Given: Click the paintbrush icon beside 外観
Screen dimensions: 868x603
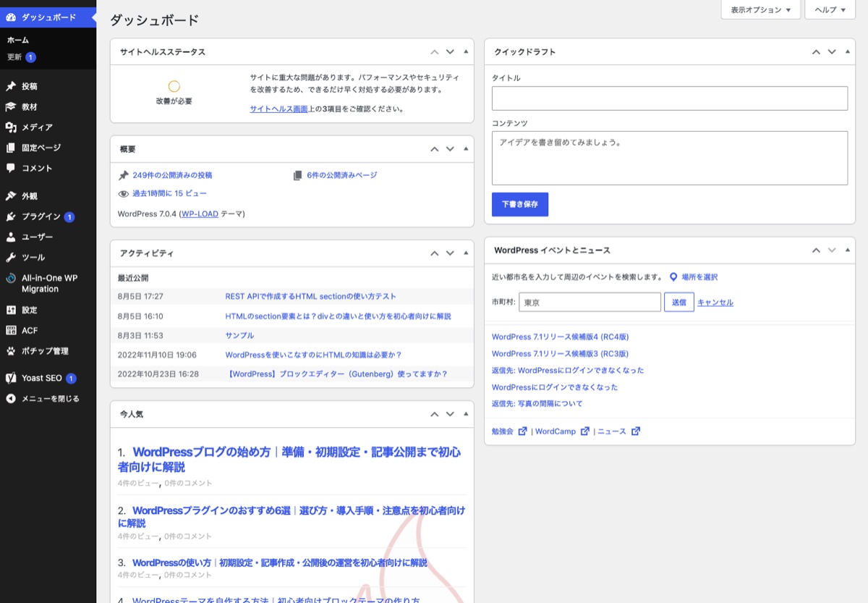Looking at the screenshot, I should pos(11,196).
